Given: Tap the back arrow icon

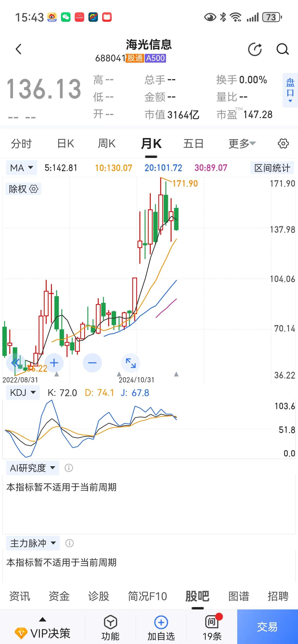Looking at the screenshot, I should coord(18,49).
